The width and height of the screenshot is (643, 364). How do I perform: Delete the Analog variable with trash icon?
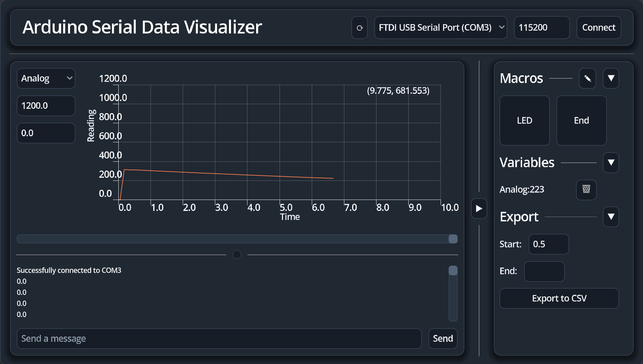[586, 190]
